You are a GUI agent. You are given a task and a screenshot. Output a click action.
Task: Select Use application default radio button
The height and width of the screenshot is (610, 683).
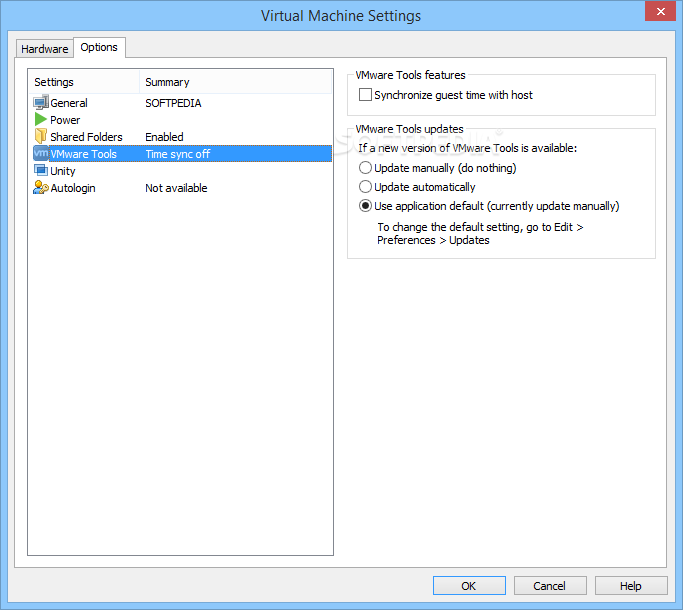click(x=365, y=206)
